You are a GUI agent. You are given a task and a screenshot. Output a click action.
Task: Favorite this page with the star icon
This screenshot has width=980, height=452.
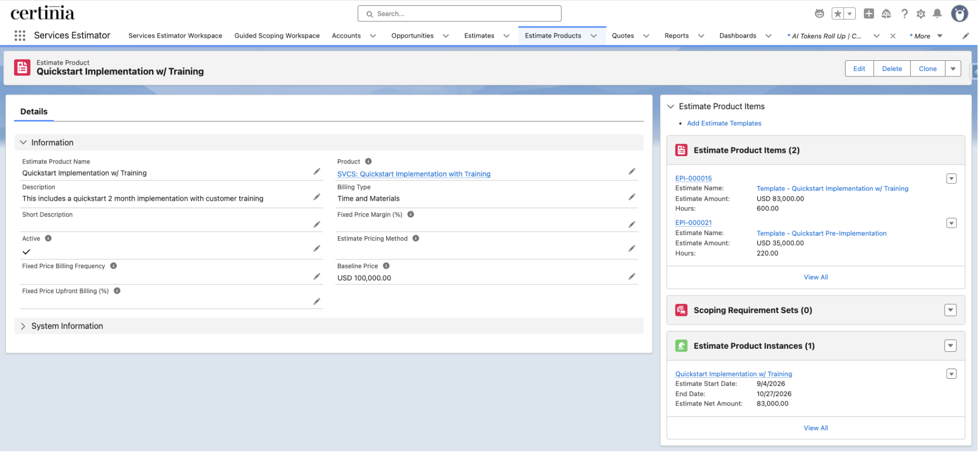pos(838,14)
